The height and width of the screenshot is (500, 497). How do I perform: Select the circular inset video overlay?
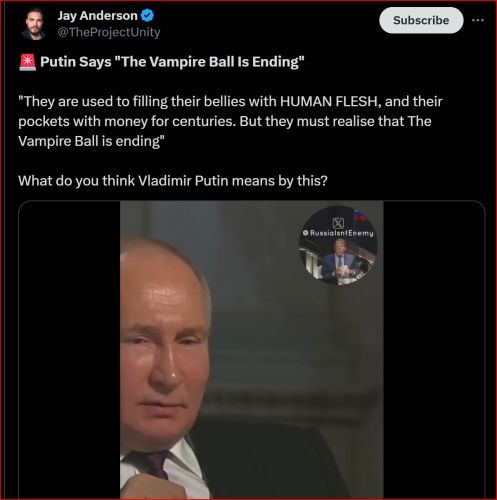click(338, 245)
